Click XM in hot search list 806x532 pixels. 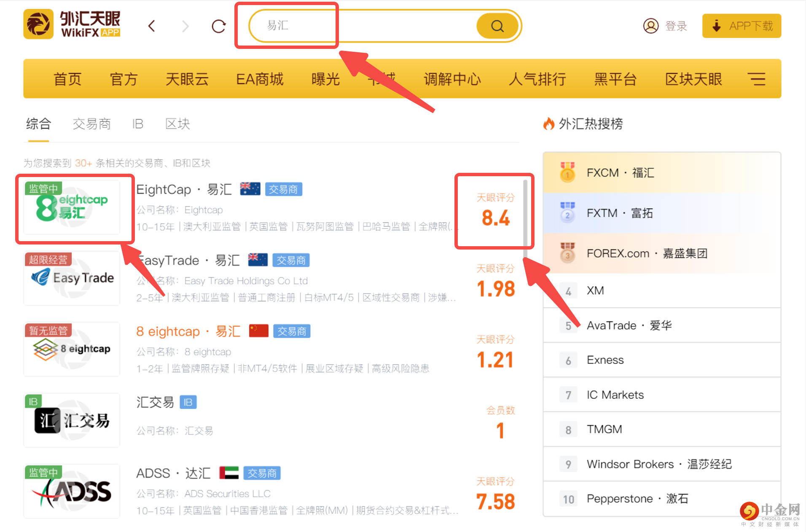click(595, 290)
